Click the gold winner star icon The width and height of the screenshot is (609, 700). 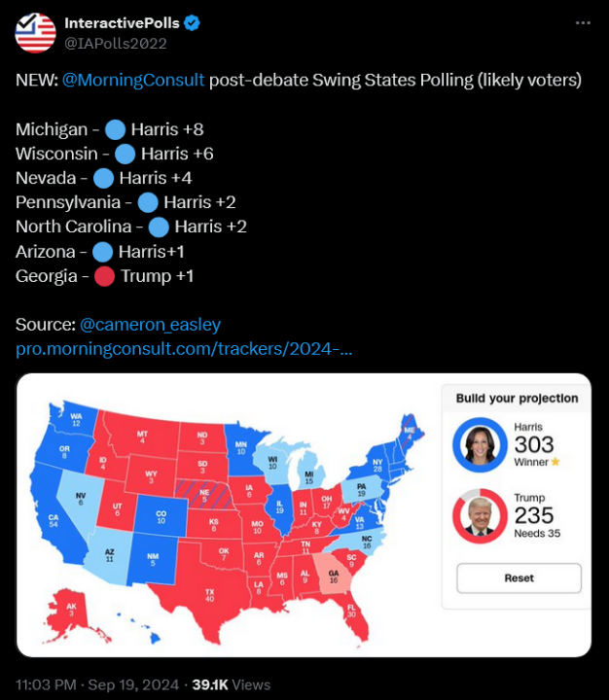coord(555,462)
